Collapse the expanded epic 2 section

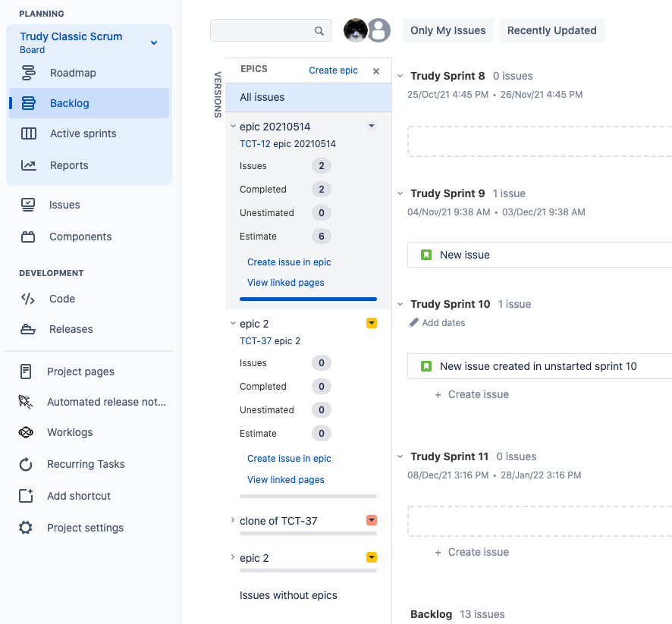(233, 323)
